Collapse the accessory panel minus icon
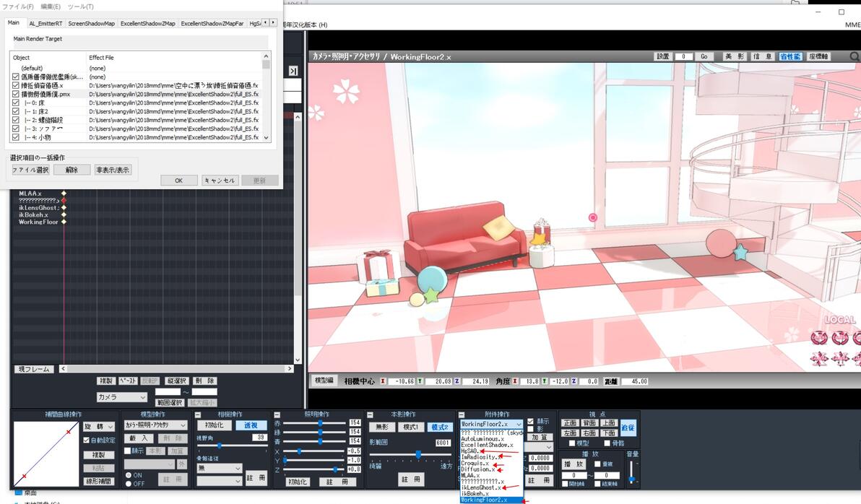 pyautogui.click(x=462, y=415)
